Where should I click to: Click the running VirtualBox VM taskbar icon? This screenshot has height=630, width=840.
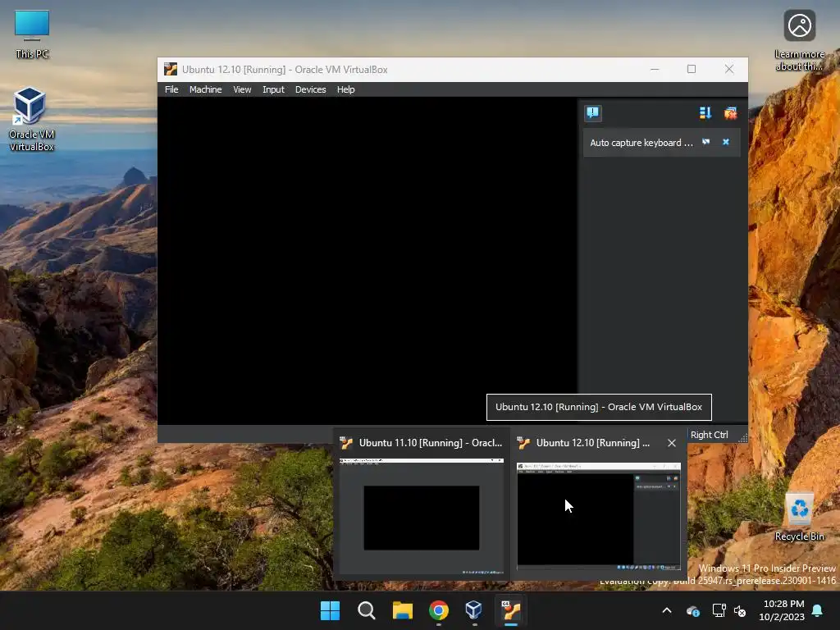(x=510, y=610)
